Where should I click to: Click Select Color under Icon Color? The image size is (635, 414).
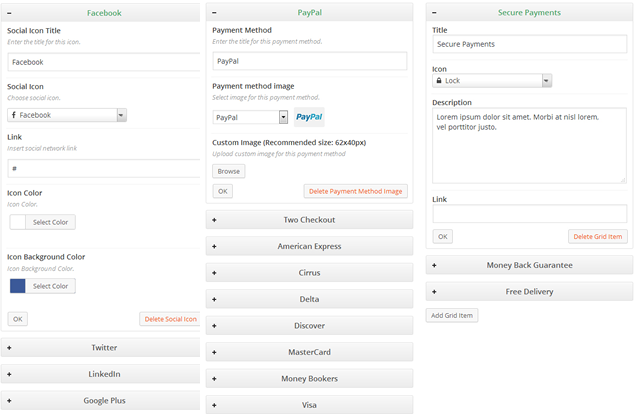tap(50, 222)
